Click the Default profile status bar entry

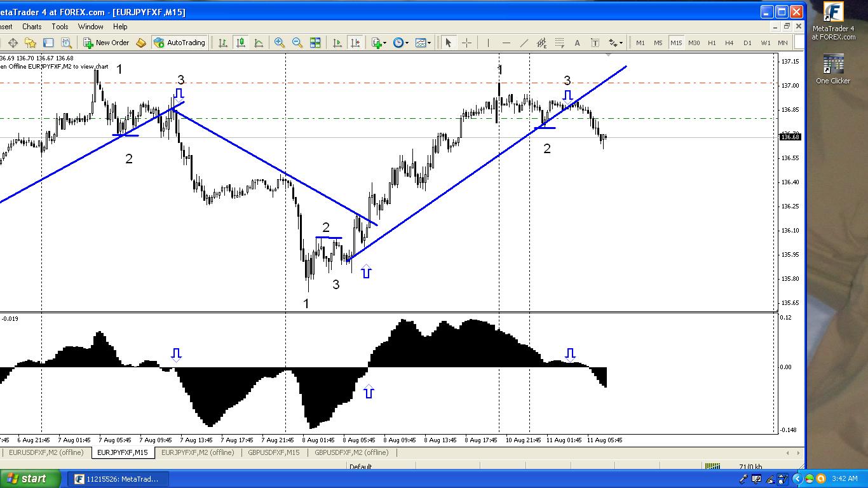360,467
